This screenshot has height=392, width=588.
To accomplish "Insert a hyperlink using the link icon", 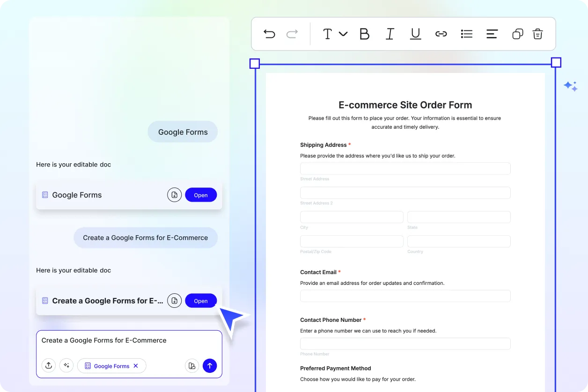I will pyautogui.click(x=441, y=34).
